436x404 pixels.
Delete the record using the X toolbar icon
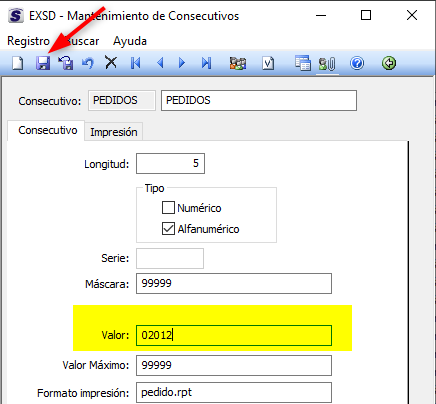point(111,62)
